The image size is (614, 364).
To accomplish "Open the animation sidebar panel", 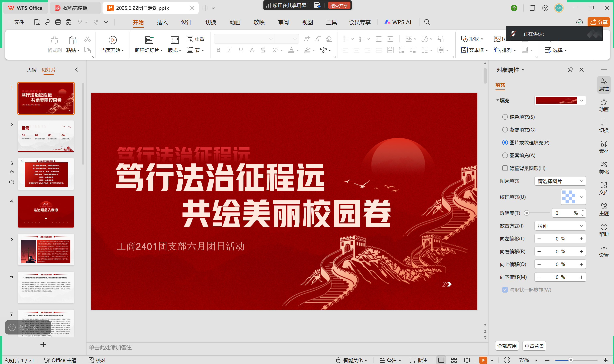I will tap(604, 105).
